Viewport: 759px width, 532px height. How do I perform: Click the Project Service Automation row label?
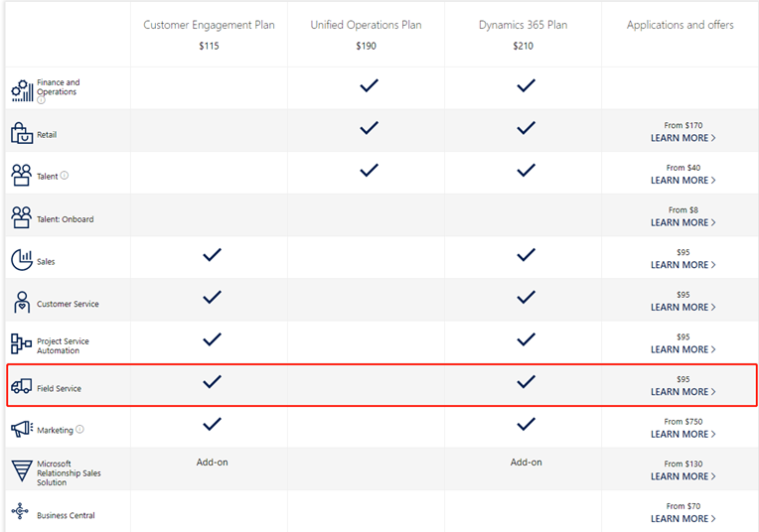[x=63, y=345]
